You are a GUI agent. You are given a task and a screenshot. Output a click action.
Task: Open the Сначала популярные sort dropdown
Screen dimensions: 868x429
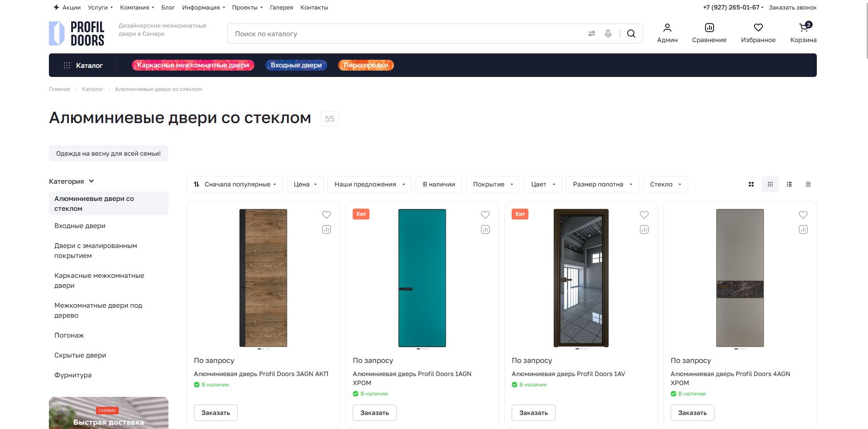tap(235, 184)
